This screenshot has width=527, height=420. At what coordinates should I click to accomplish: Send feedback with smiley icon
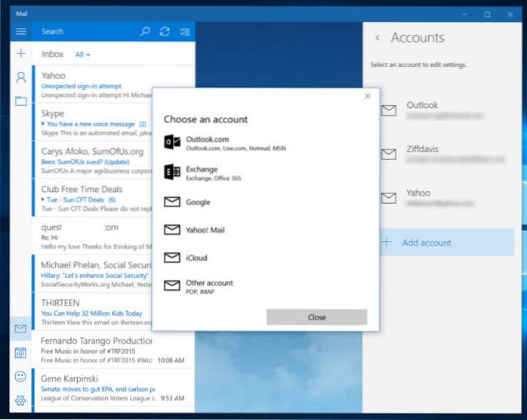[x=20, y=376]
